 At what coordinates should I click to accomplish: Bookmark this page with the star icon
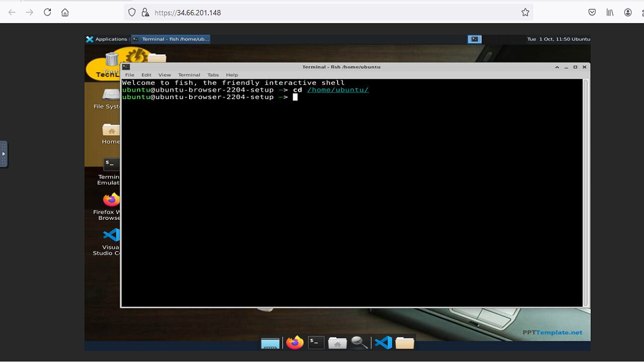pos(525,13)
